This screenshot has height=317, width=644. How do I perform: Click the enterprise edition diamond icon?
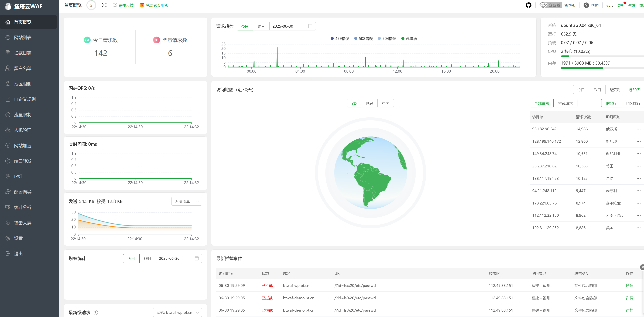coord(543,5)
